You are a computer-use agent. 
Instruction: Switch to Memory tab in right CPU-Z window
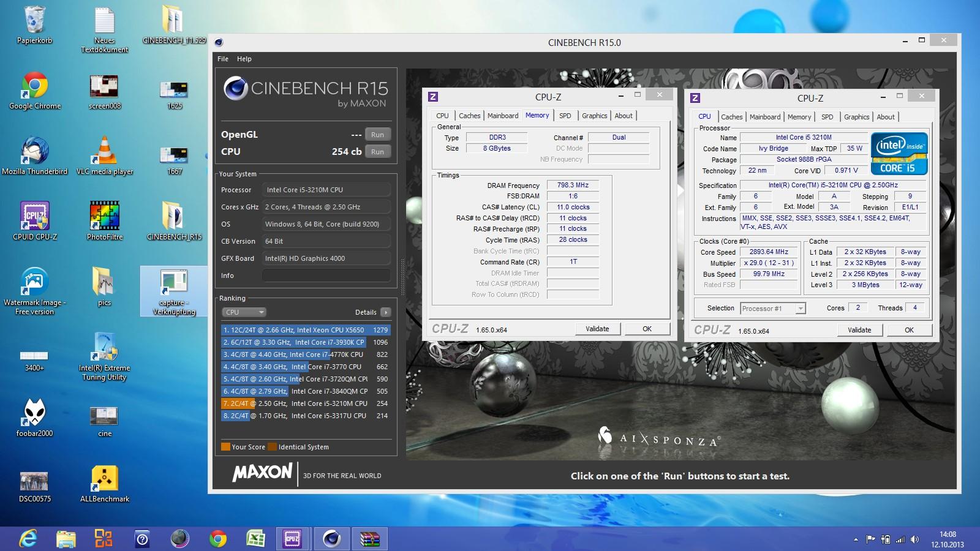(x=799, y=117)
